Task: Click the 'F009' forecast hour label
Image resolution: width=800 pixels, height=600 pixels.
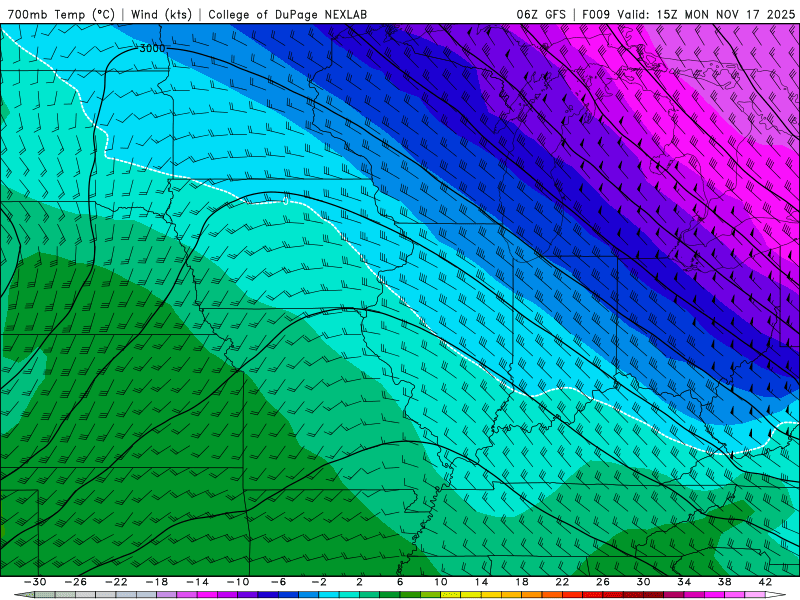Action: coord(596,15)
